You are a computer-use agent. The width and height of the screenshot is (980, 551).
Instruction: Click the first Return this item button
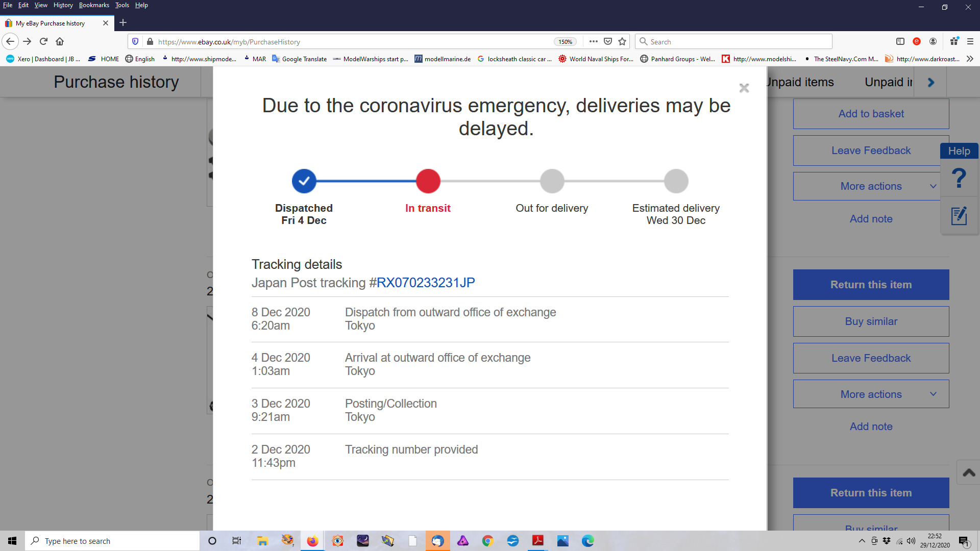pos(871,285)
